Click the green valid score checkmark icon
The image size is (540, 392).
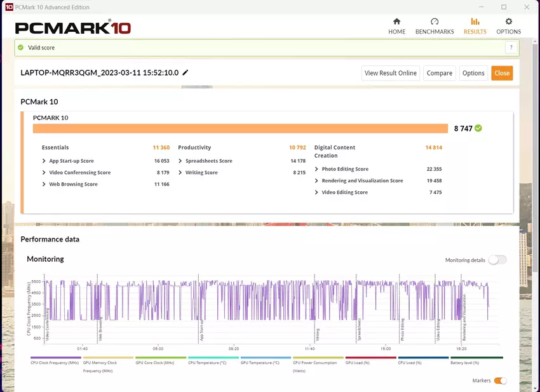click(20, 48)
